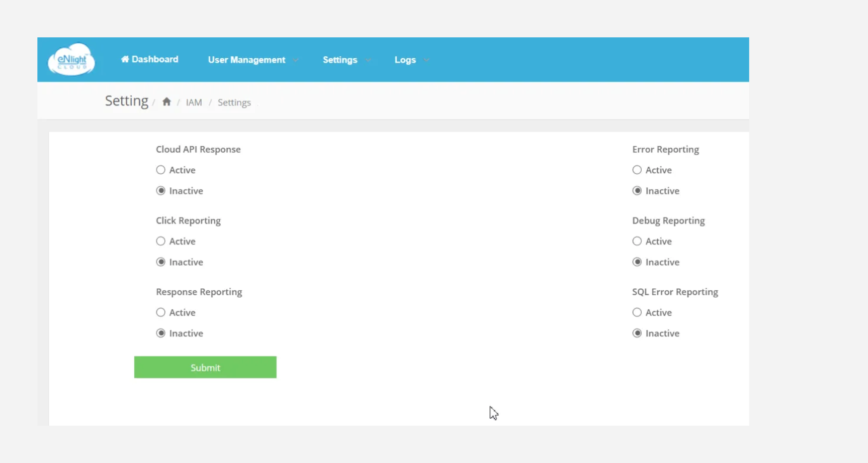
Task: Click the Settings breadcrumb link
Action: [x=234, y=102]
